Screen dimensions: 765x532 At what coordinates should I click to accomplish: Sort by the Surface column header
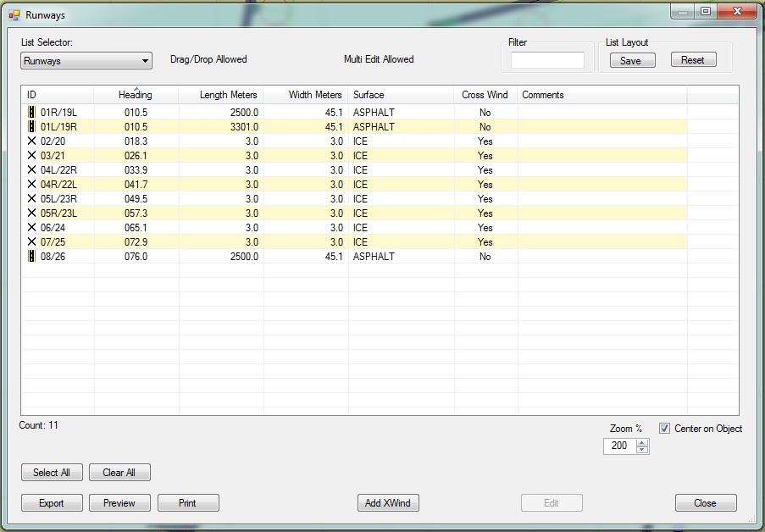401,95
